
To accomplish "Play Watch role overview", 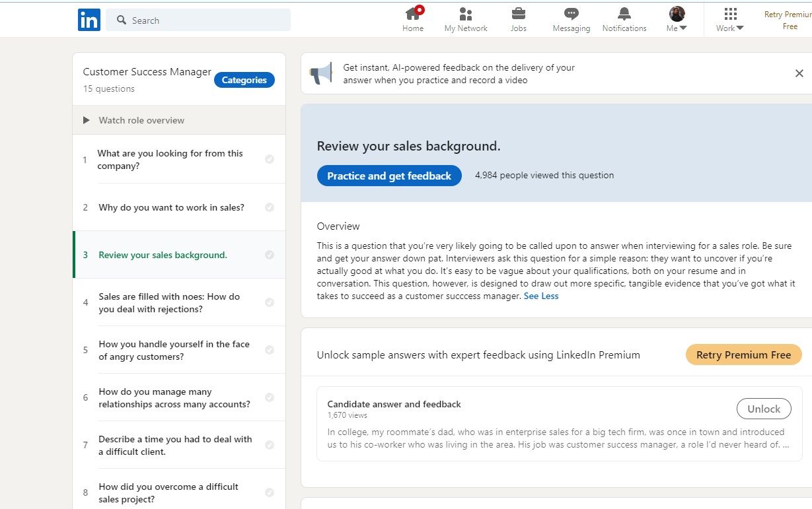I will (x=87, y=120).
